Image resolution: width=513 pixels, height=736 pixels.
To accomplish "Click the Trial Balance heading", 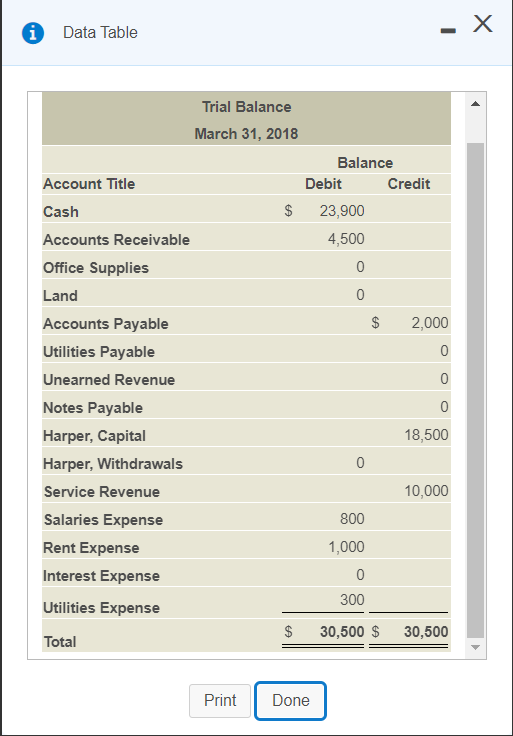I will point(246,107).
